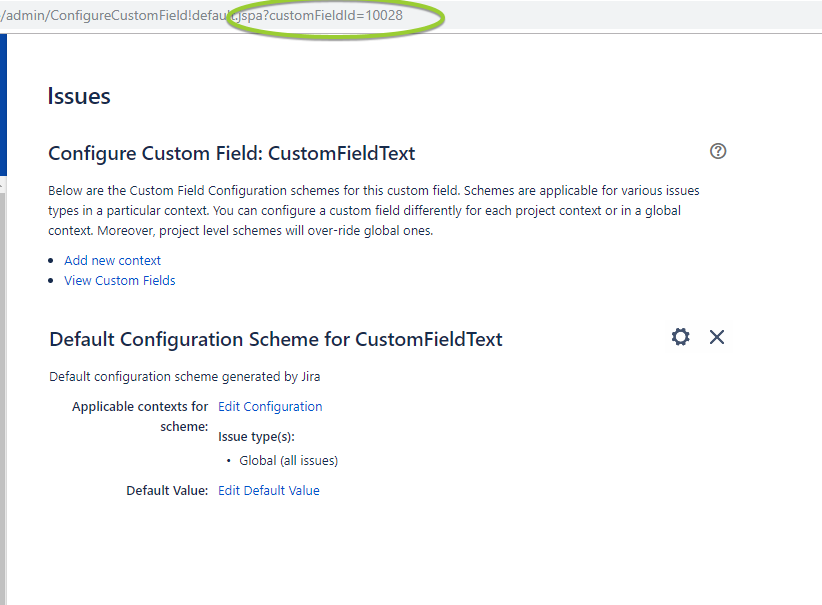Click 'Default configuration scheme generated by Jira' text
This screenshot has width=822, height=605.
(x=184, y=377)
